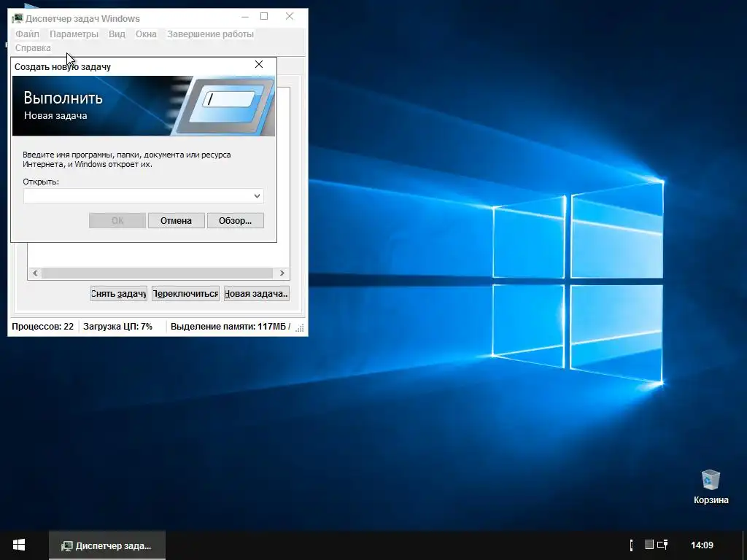Viewport: 747px width, 560px height.
Task: Click the left arrow of horizontal scrollbar
Action: click(35, 273)
